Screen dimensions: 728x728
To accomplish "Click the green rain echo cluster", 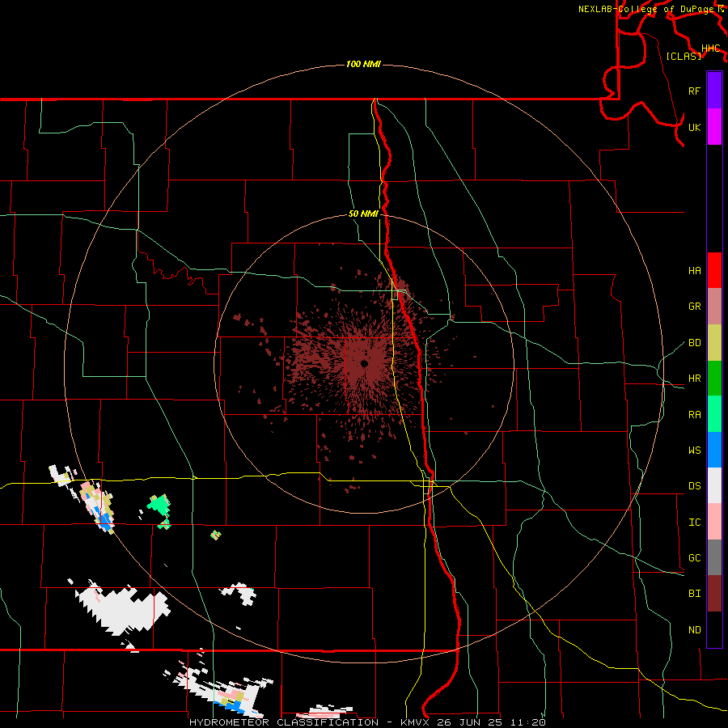I will (x=159, y=505).
